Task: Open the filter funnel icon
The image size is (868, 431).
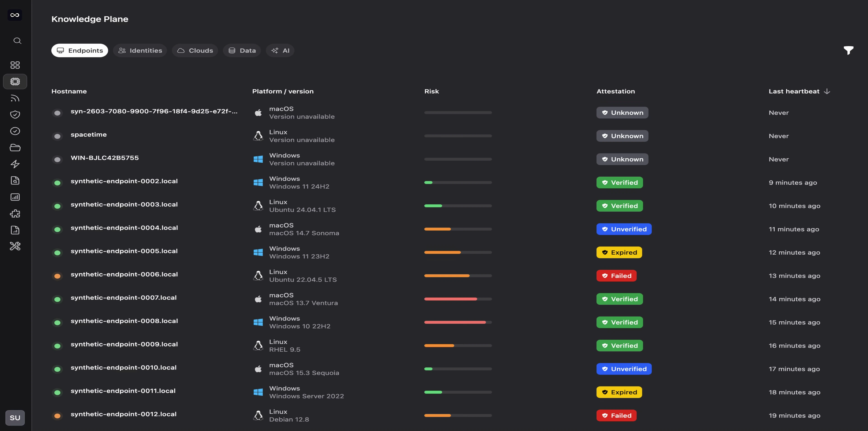Action: (x=849, y=51)
